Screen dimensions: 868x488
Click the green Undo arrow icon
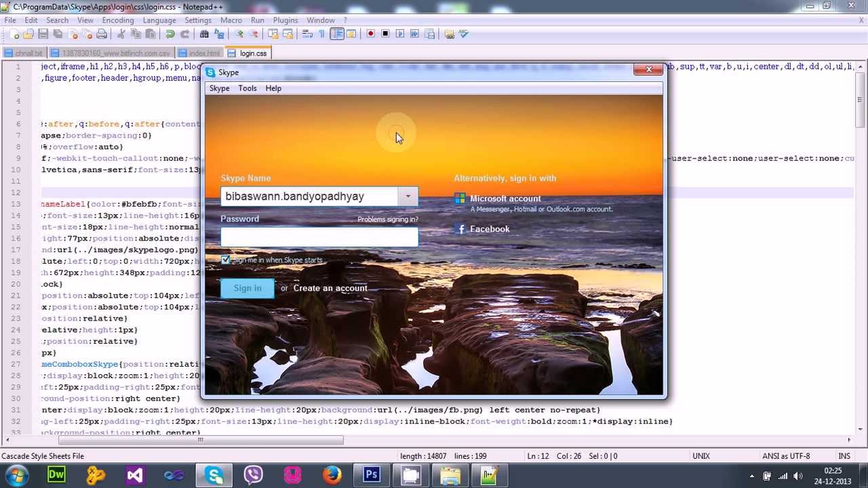[170, 34]
